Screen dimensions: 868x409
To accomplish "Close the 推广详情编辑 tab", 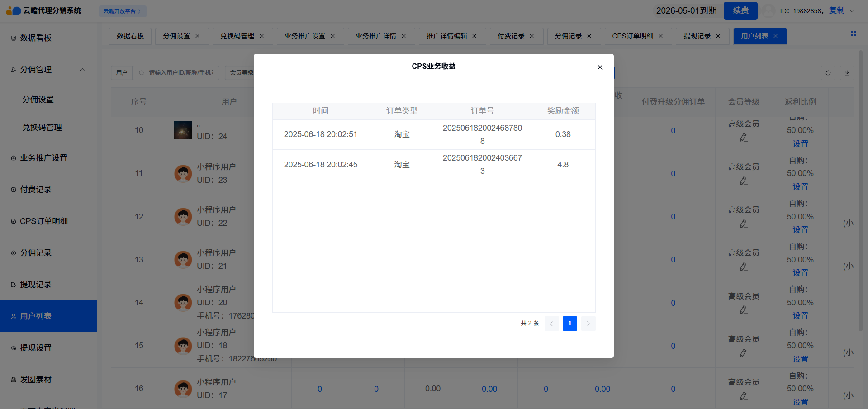I will (474, 36).
